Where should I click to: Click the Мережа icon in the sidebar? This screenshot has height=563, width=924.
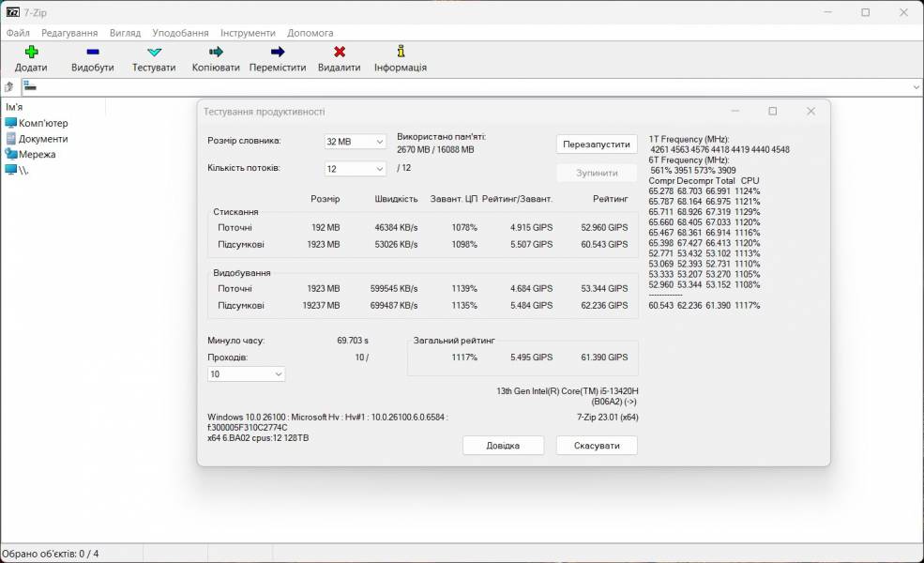12,154
